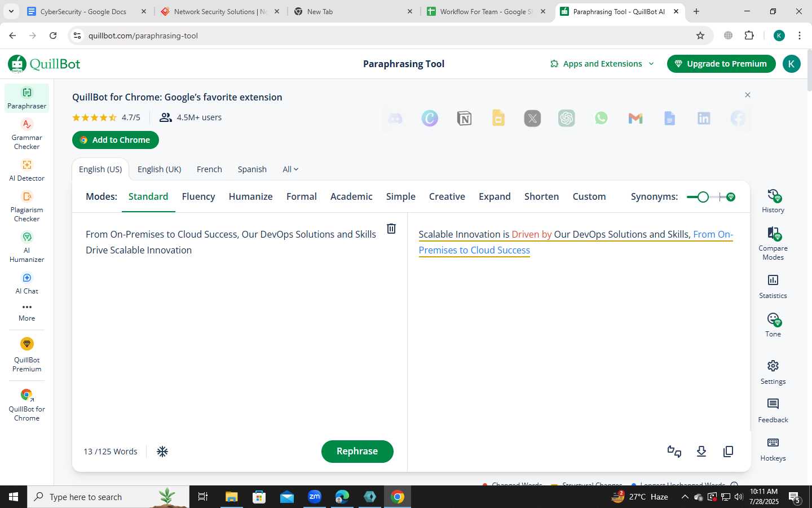Select Formal mode
This screenshot has height=508, width=812.
[302, 196]
